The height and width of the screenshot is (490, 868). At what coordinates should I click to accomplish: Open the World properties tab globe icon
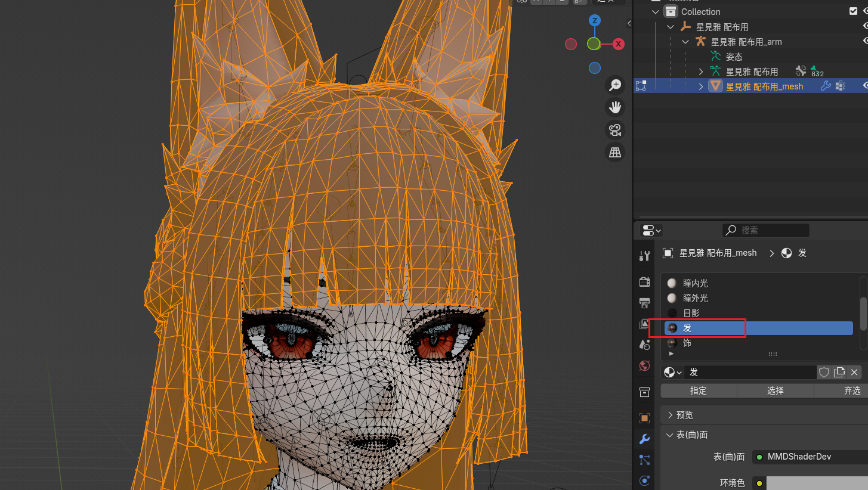(644, 365)
